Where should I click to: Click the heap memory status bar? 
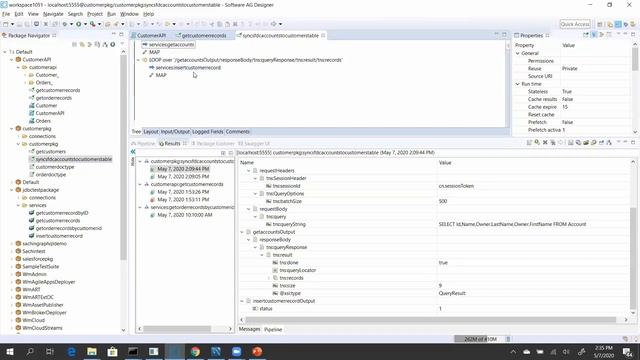coord(479,339)
